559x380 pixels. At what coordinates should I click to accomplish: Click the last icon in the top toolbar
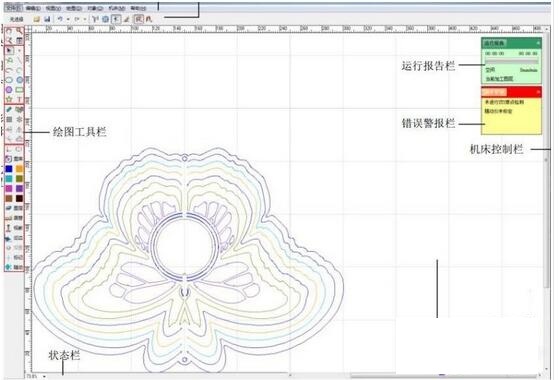pyautogui.click(x=149, y=19)
